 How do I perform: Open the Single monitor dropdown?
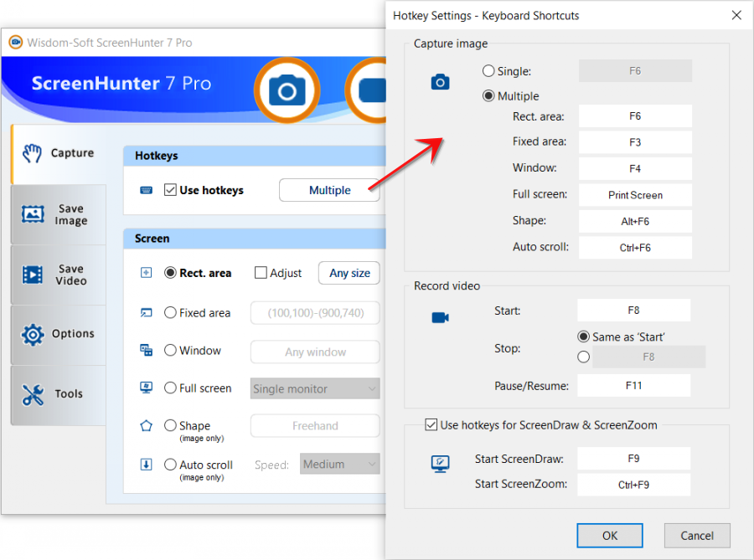(x=315, y=388)
